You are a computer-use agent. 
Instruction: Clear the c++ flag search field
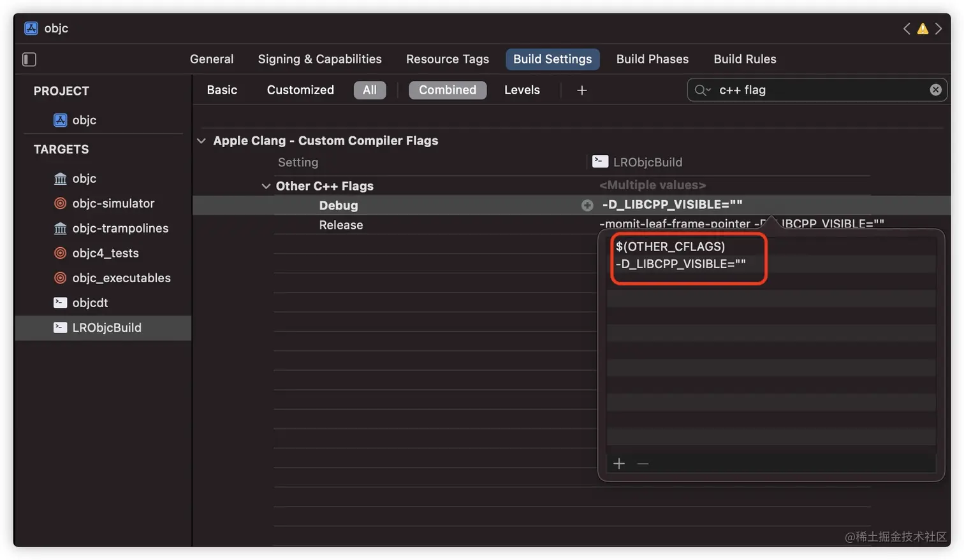click(x=935, y=90)
